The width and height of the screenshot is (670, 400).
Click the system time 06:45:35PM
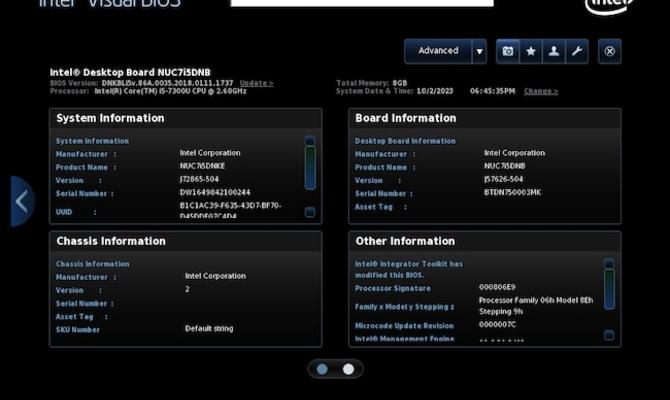pos(492,91)
